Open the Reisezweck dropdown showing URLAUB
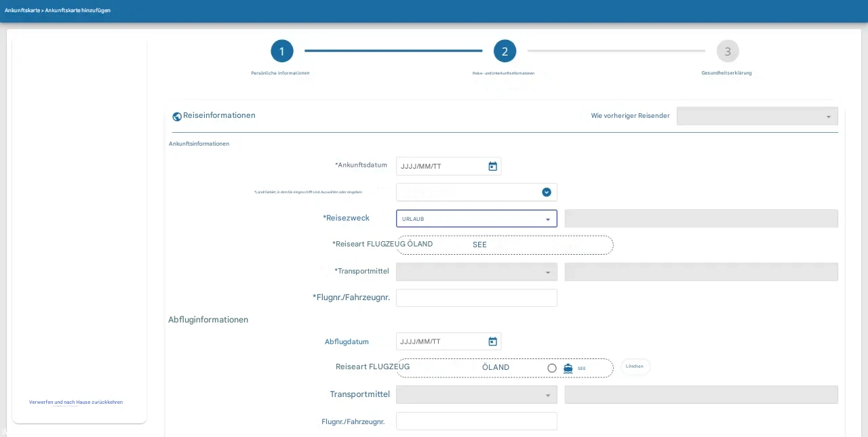Viewport: 868px width, 437px height. point(476,219)
